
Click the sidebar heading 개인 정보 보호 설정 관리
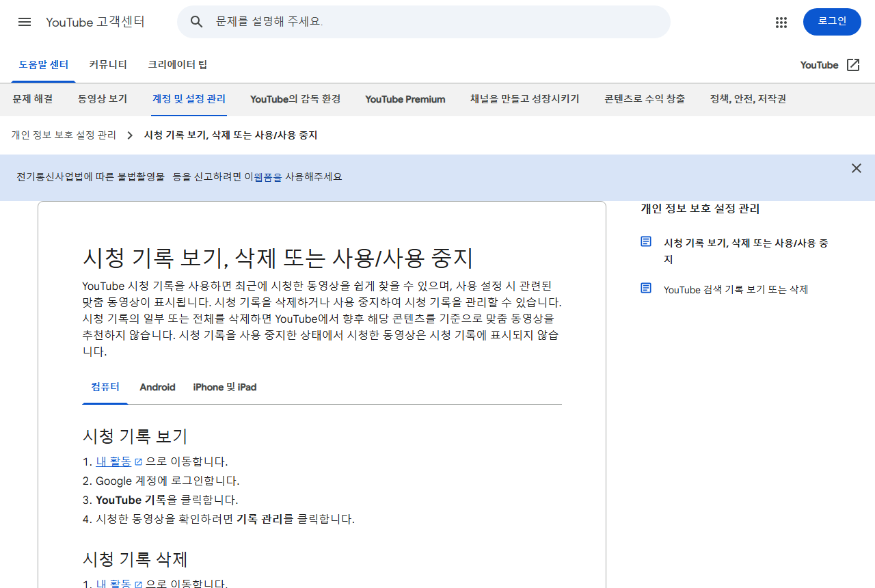pyautogui.click(x=700, y=209)
